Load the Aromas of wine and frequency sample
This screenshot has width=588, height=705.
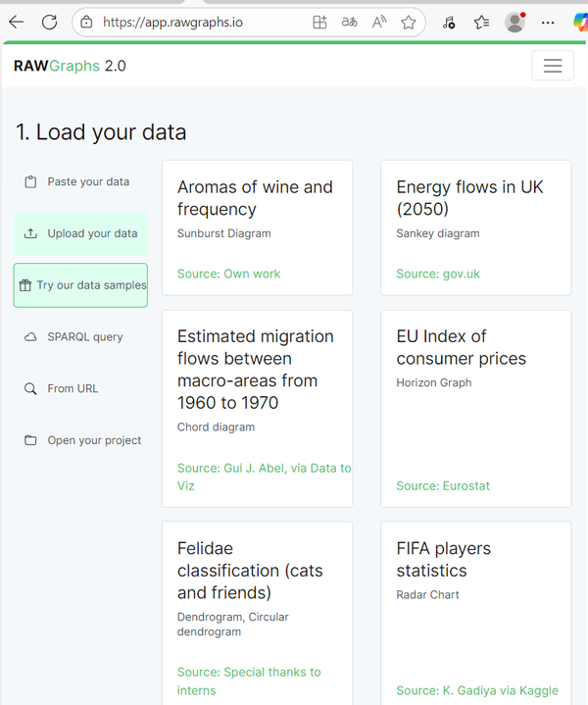click(x=257, y=227)
